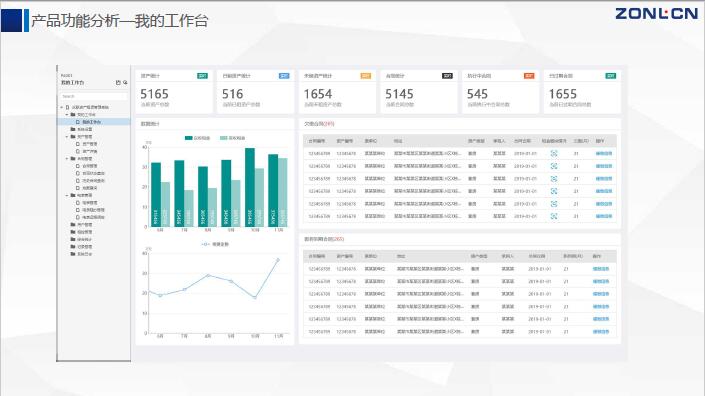Click the blue action link in last upper-table row
The height and width of the screenshot is (396, 705).
[x=604, y=216]
